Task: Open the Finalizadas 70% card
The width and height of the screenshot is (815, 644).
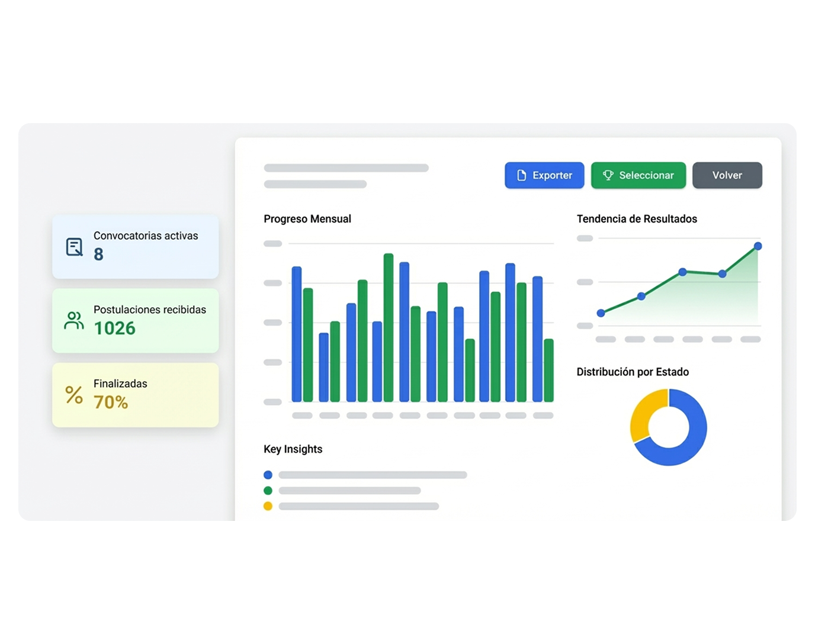Action: point(135,395)
